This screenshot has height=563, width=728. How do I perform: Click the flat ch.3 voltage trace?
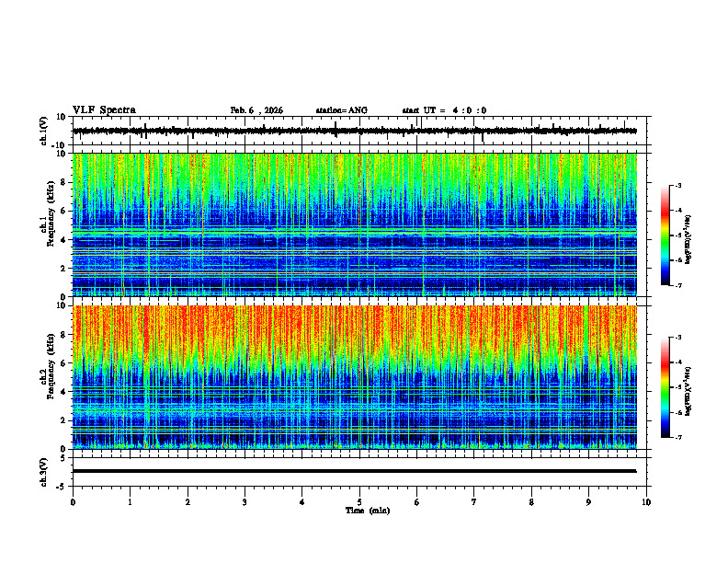[354, 471]
